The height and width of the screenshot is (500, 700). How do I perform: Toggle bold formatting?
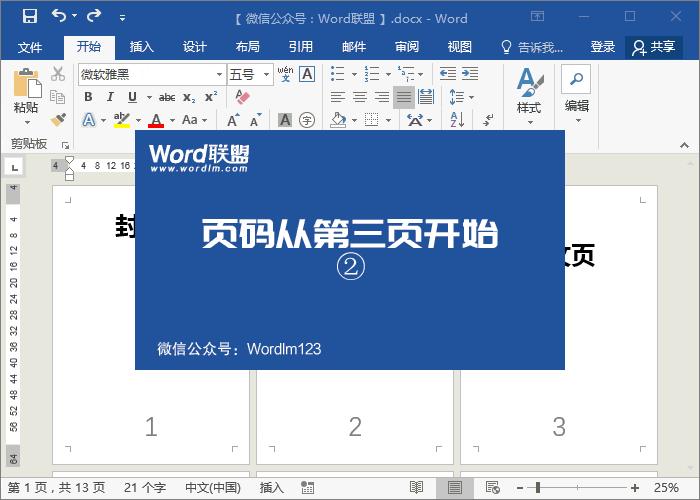[x=88, y=97]
